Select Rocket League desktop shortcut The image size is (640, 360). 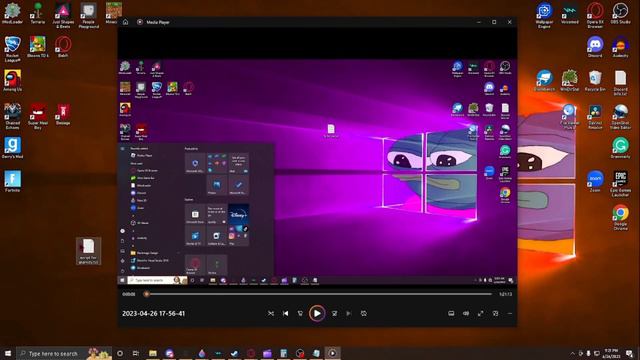[12, 49]
